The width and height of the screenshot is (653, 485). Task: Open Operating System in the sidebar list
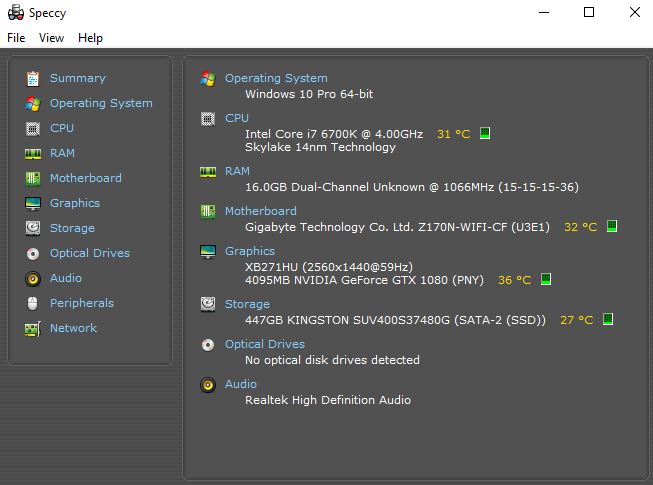(101, 103)
